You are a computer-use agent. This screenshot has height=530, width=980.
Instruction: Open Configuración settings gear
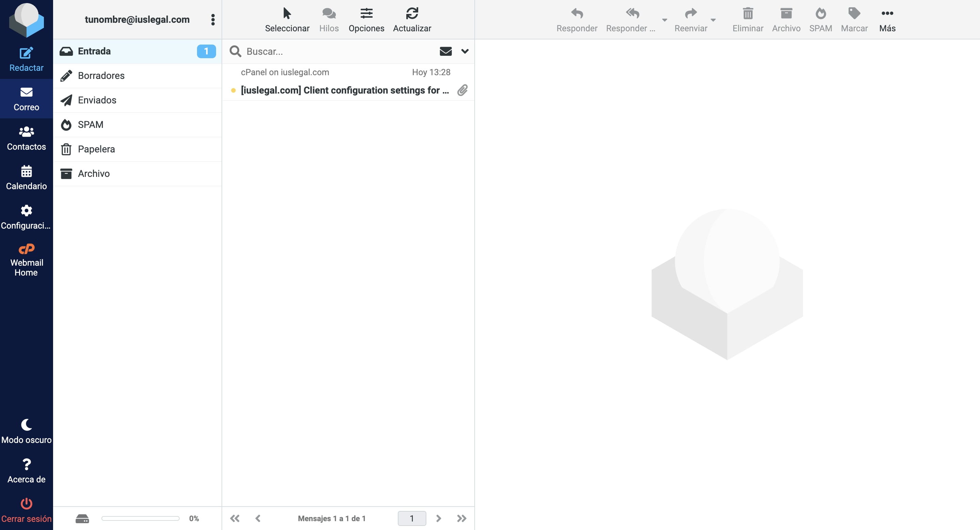coord(26,211)
